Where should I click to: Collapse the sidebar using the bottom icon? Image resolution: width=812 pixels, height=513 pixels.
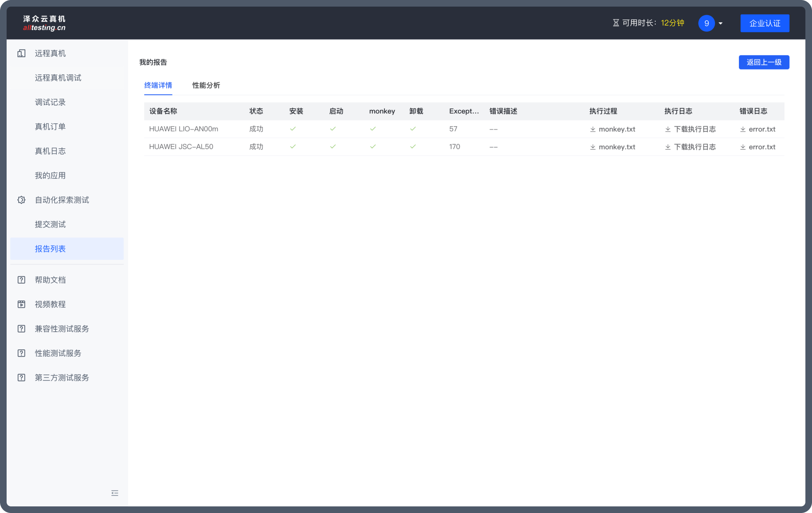click(x=115, y=493)
